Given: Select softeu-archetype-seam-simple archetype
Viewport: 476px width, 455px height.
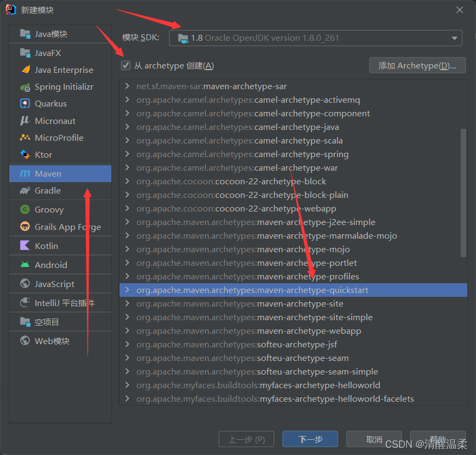Looking at the screenshot, I should 293,371.
